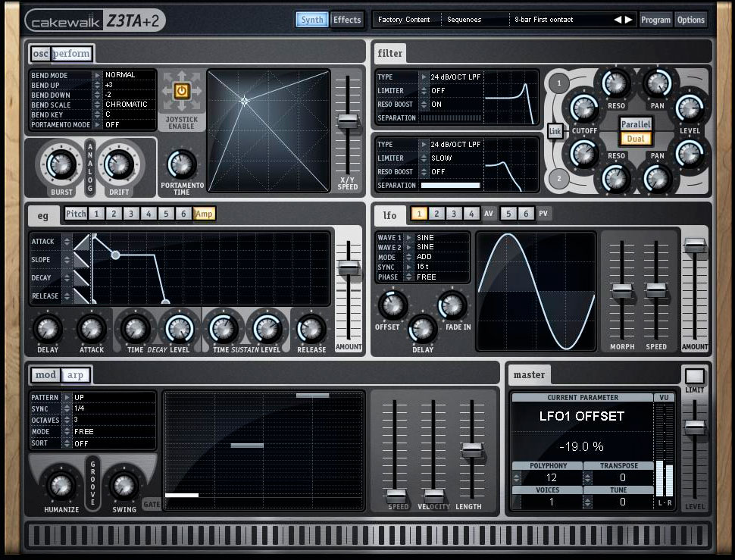The image size is (735, 560).
Task: Click the filter 1 Reso knob
Action: (615, 83)
